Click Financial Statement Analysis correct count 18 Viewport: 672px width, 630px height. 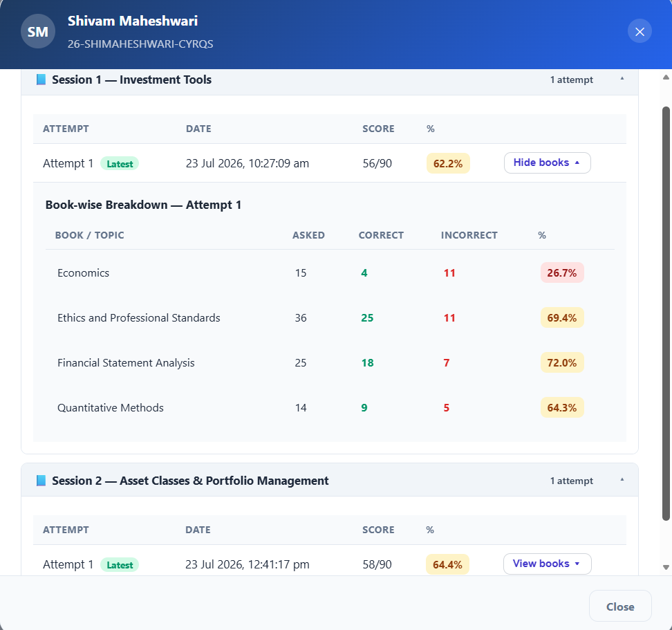coord(367,363)
